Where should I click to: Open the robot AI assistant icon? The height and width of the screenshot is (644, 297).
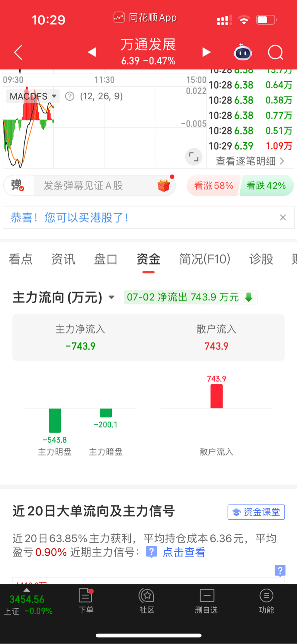coord(243,52)
